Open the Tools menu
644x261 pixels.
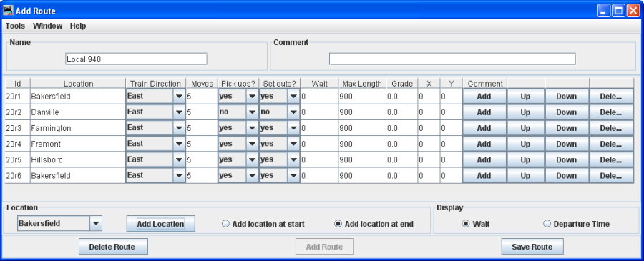click(x=15, y=26)
